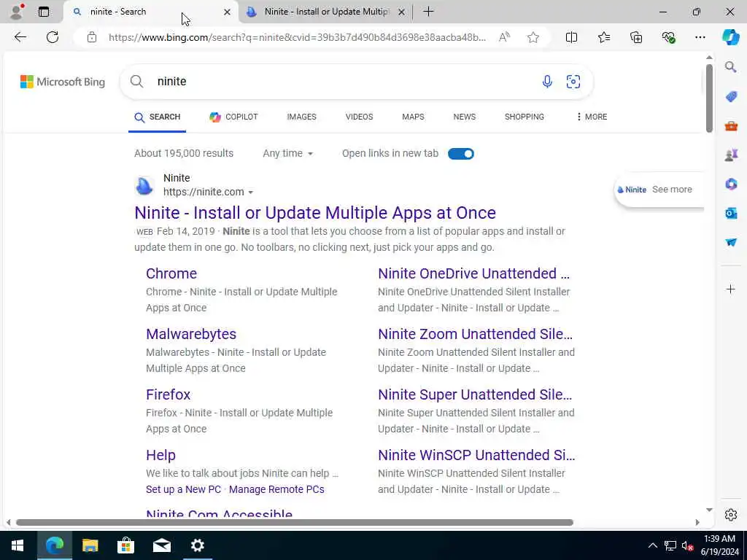Add page to favorites star icon
The width and height of the screenshot is (747, 560).
coord(533,37)
